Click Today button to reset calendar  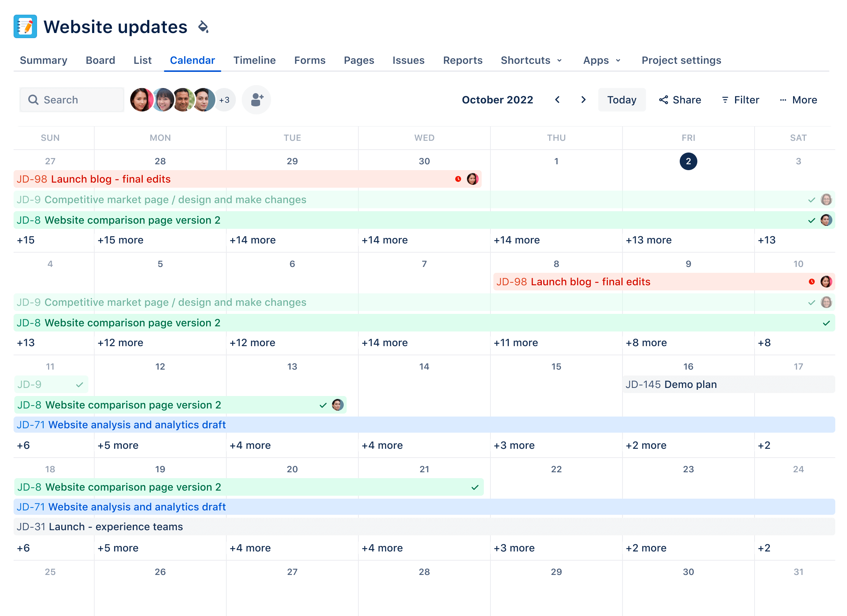pyautogui.click(x=621, y=100)
